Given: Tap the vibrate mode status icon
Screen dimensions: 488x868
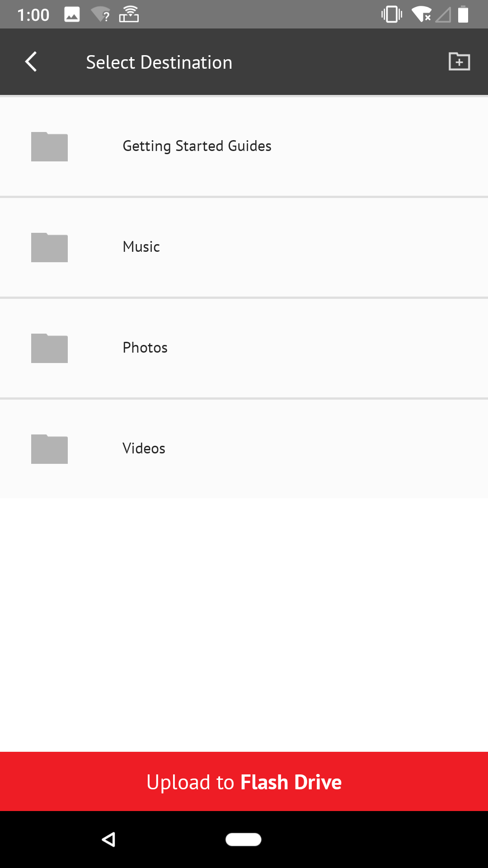Looking at the screenshot, I should click(391, 14).
